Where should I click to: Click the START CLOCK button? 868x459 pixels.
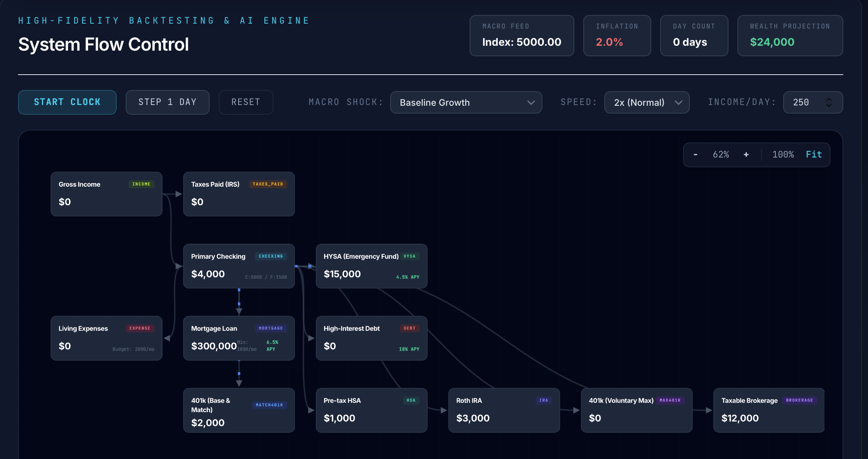point(67,102)
